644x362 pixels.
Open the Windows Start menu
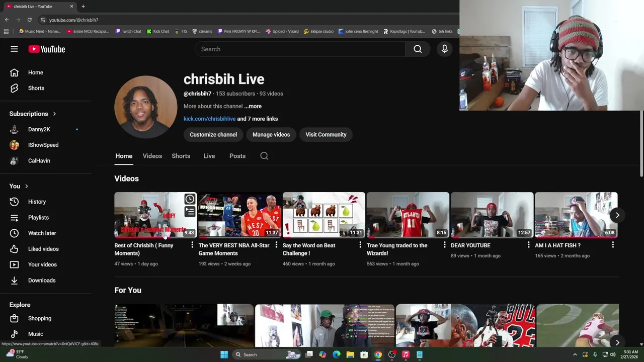[224, 354]
